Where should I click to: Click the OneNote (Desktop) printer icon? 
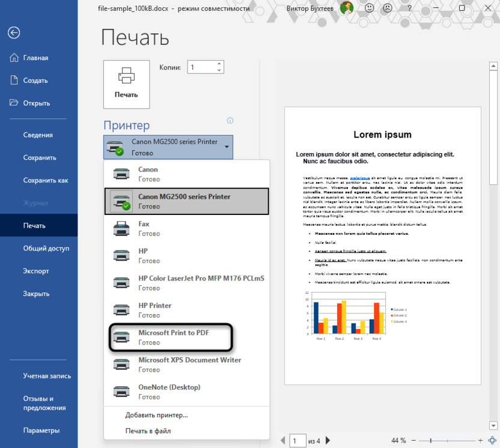pos(121,392)
